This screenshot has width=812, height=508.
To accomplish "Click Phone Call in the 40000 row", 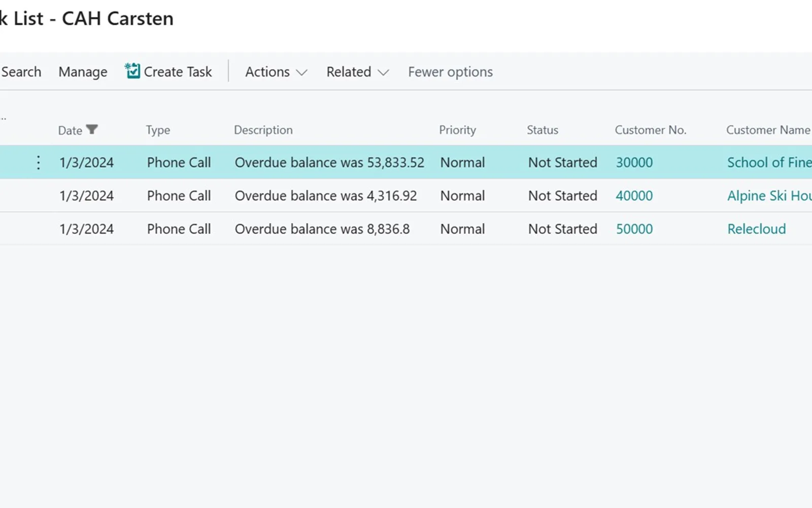I will (x=179, y=196).
